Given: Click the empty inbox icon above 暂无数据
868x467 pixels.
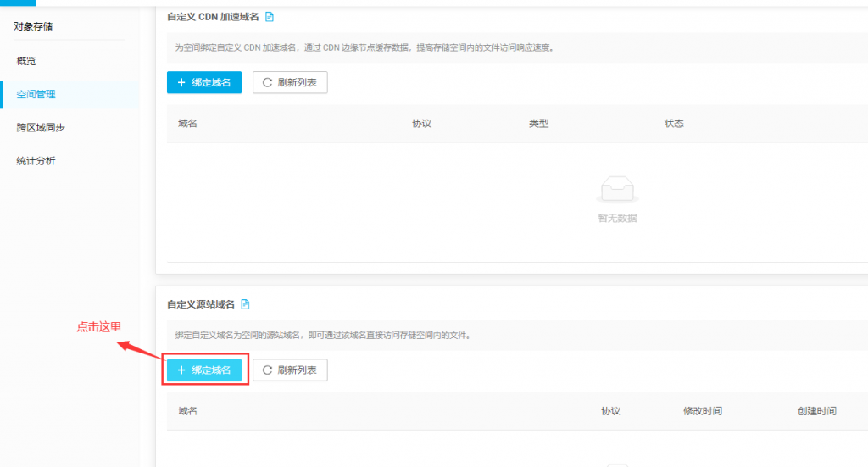Looking at the screenshot, I should [618, 190].
